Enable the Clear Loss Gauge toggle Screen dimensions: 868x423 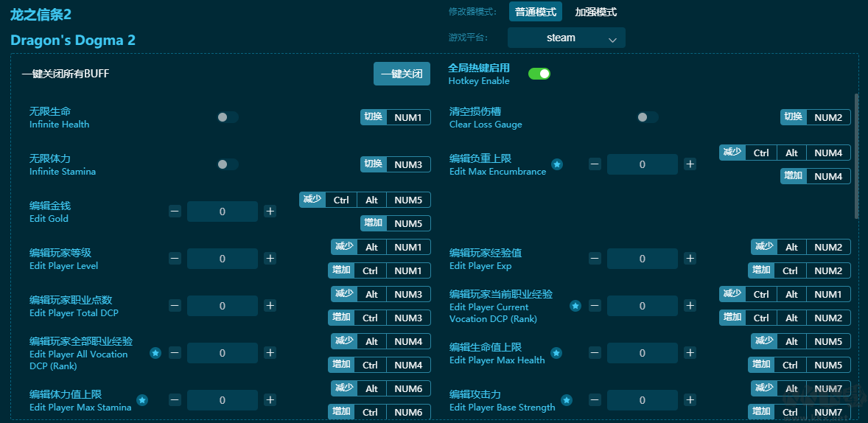coord(648,117)
